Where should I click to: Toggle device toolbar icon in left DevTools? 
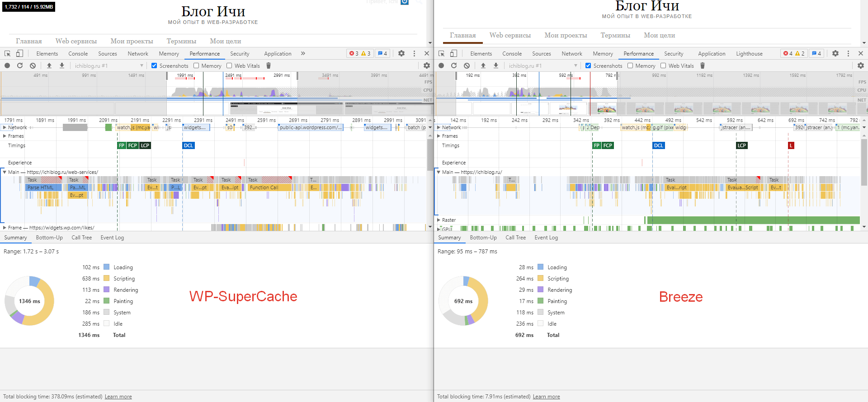[19, 53]
